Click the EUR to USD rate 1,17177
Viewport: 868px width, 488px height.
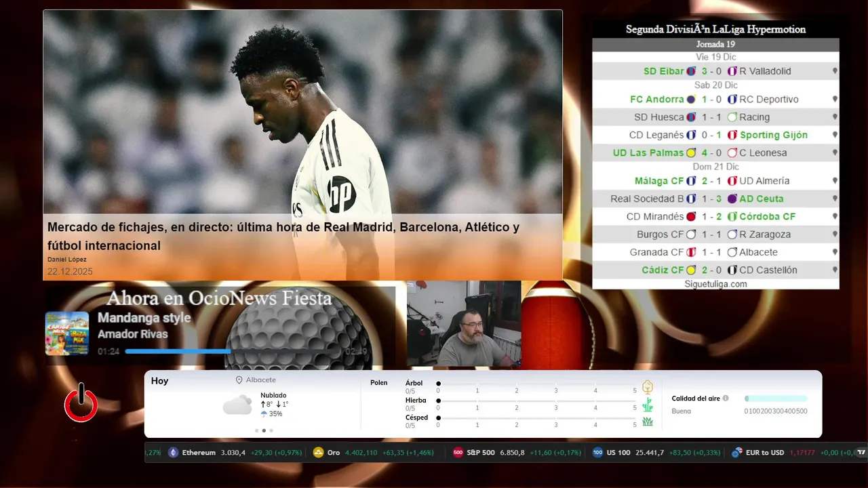[804, 453]
